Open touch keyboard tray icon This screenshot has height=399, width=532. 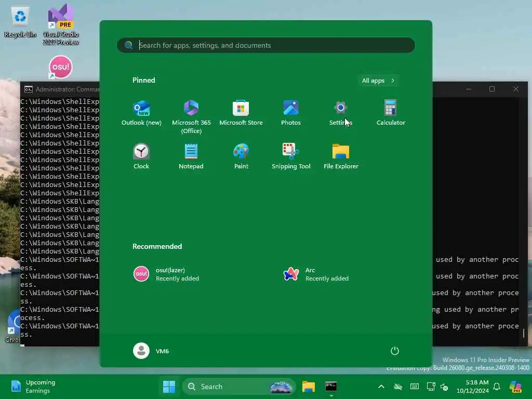(x=414, y=387)
